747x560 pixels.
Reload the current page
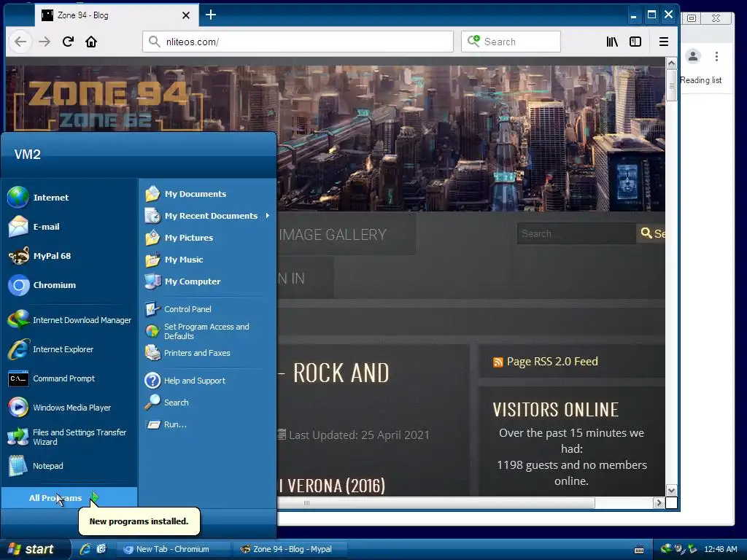[x=68, y=42]
